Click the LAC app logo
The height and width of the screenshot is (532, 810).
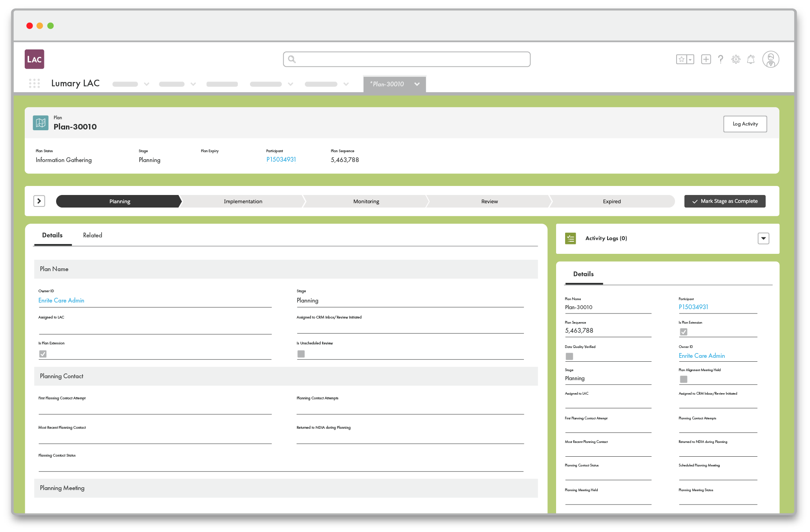click(34, 59)
